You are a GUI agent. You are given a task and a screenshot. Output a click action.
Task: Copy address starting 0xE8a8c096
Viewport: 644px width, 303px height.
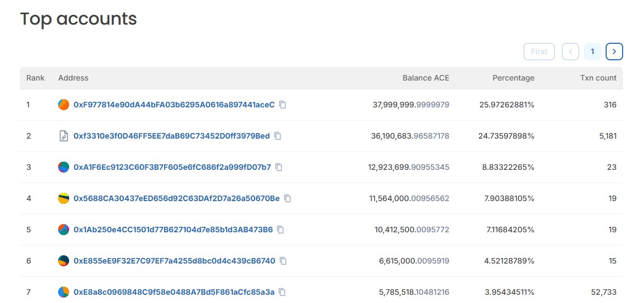tap(282, 292)
